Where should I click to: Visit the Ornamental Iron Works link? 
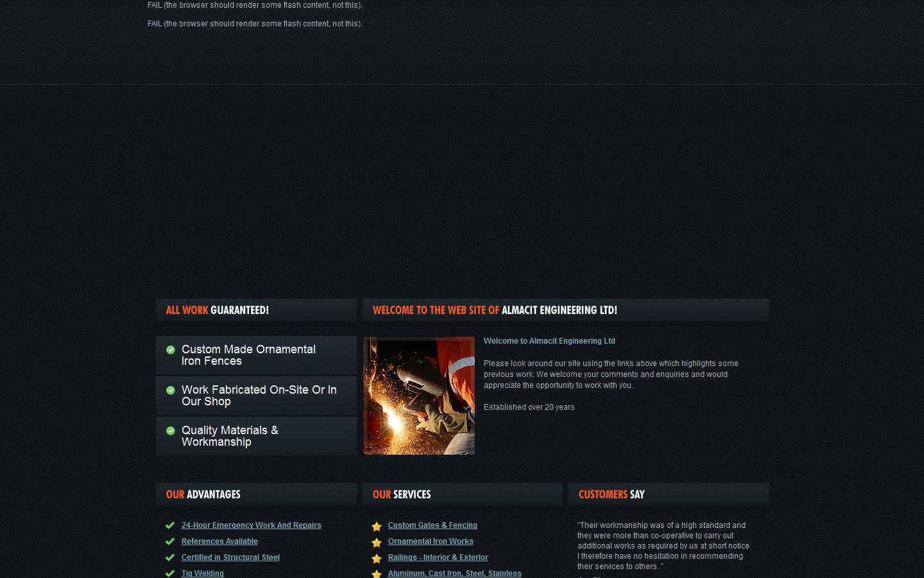431,541
